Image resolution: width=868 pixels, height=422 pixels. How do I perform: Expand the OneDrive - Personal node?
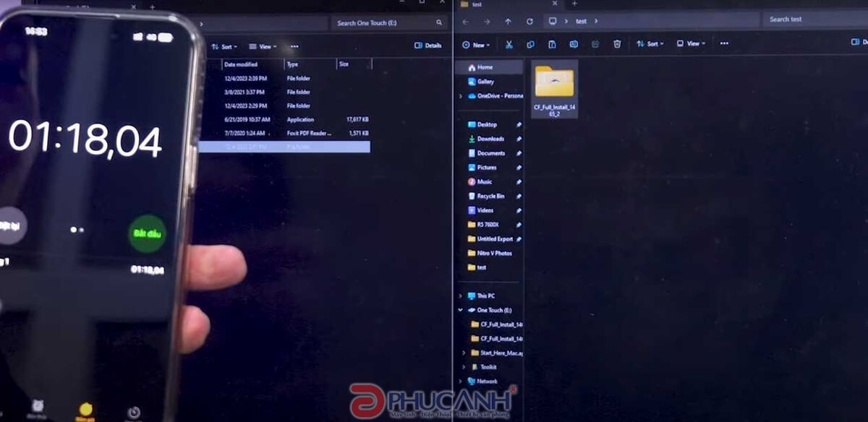(461, 95)
